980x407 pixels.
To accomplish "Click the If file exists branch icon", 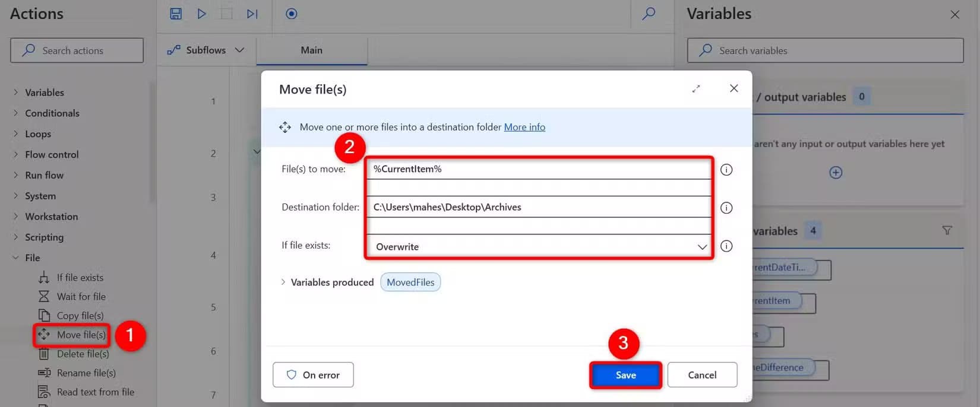I will pyautogui.click(x=44, y=278).
